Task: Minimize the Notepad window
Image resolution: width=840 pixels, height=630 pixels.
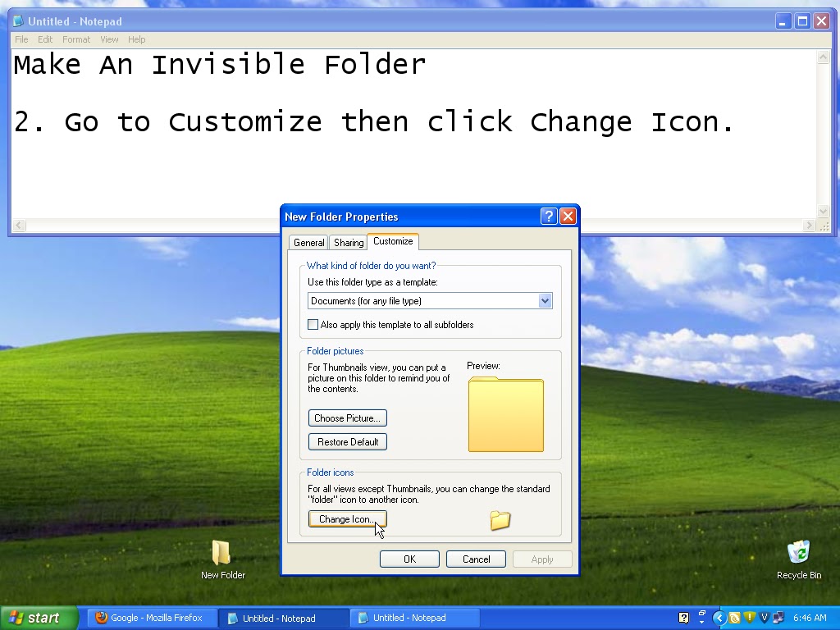Action: [x=783, y=21]
